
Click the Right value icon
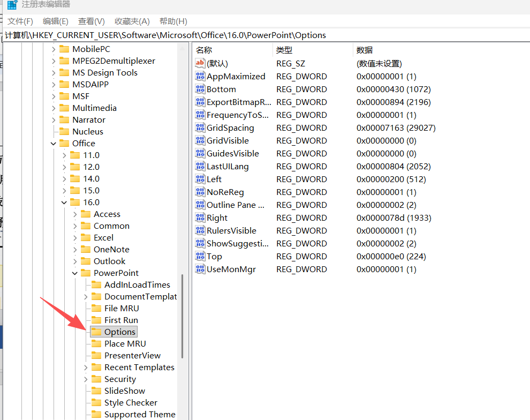coord(200,218)
